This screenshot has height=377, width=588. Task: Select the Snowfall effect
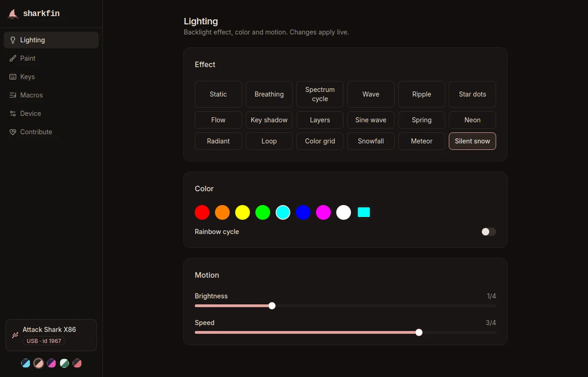tap(371, 141)
